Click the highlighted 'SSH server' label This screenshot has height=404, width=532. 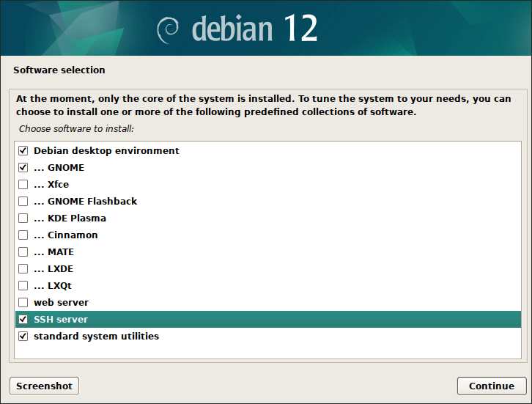61,320
